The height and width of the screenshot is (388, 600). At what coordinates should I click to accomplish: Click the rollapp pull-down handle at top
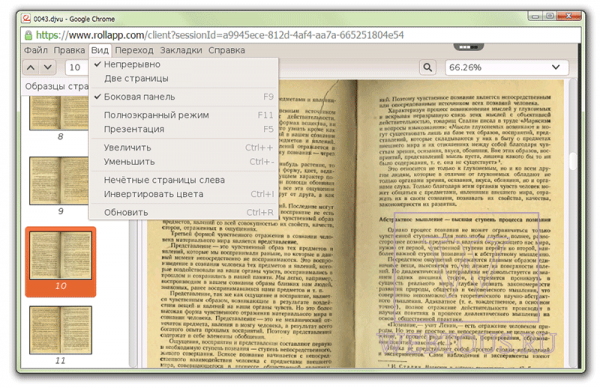pyautogui.click(x=468, y=47)
